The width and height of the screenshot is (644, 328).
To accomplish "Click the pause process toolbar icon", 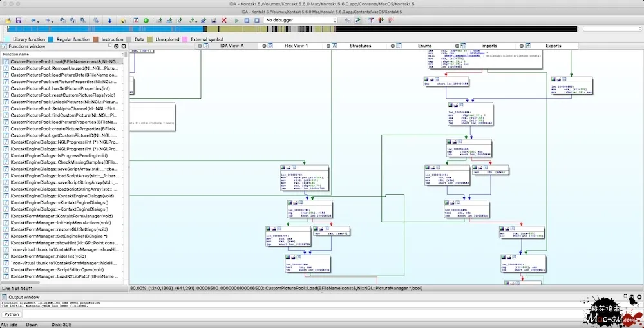I will (247, 20).
